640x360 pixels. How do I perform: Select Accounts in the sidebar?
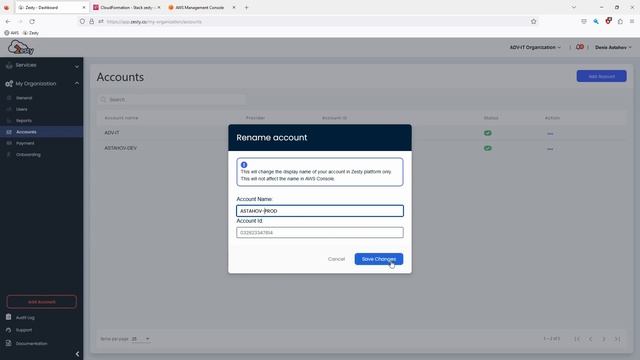41,132
